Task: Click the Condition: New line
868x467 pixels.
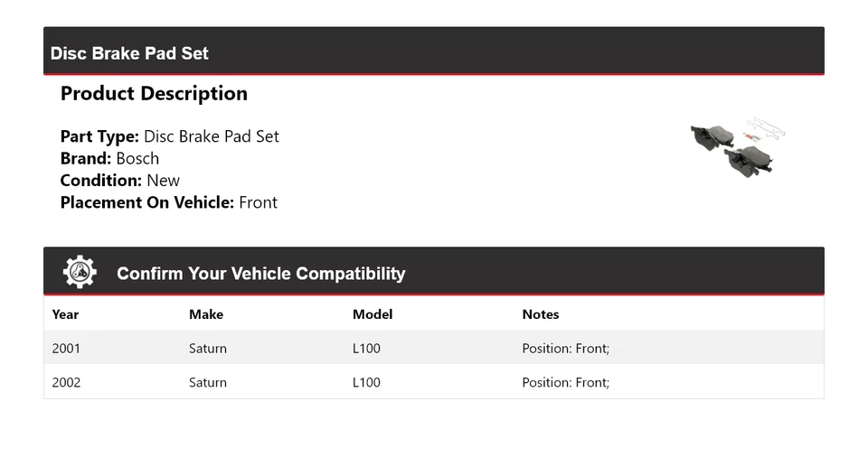Action: tap(119, 180)
